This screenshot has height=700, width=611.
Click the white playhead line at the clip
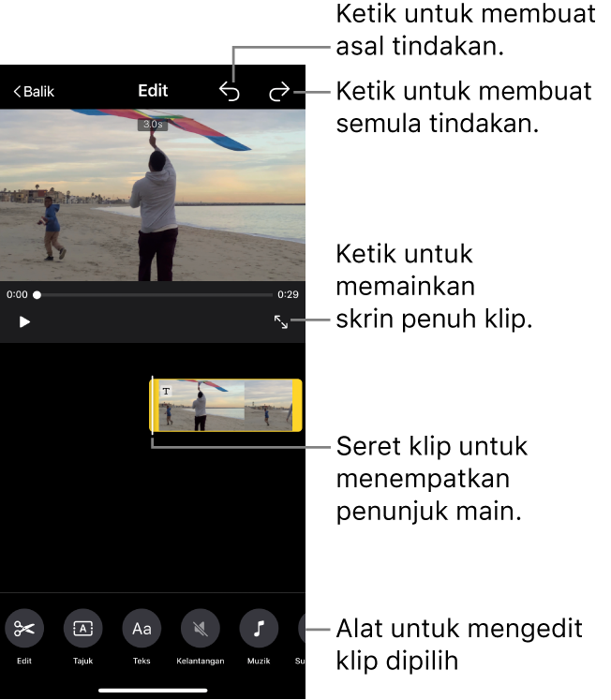pyautogui.click(x=152, y=406)
